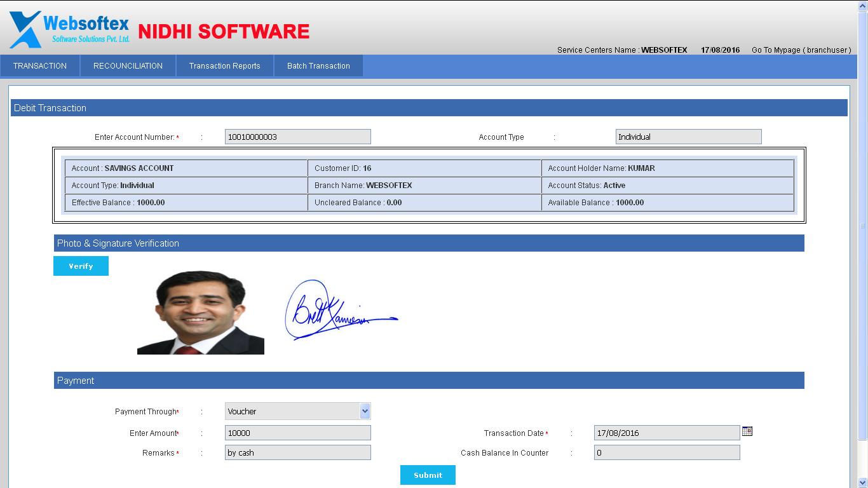Open the Transaction Reports menu
868x488 pixels.
[224, 66]
